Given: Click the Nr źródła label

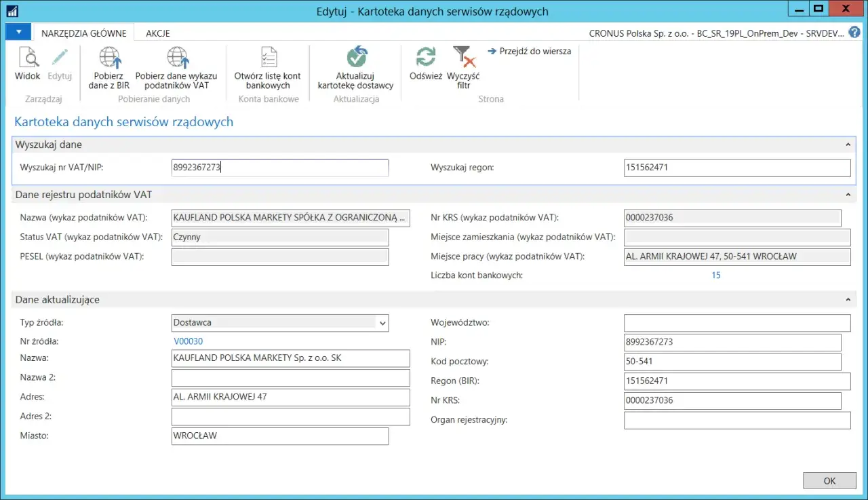Looking at the screenshot, I should click(x=39, y=341).
